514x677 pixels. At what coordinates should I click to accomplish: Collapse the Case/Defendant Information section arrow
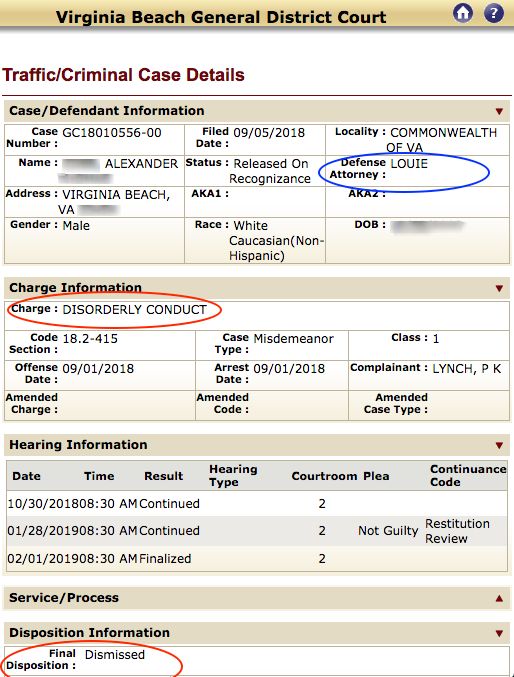tap(499, 111)
